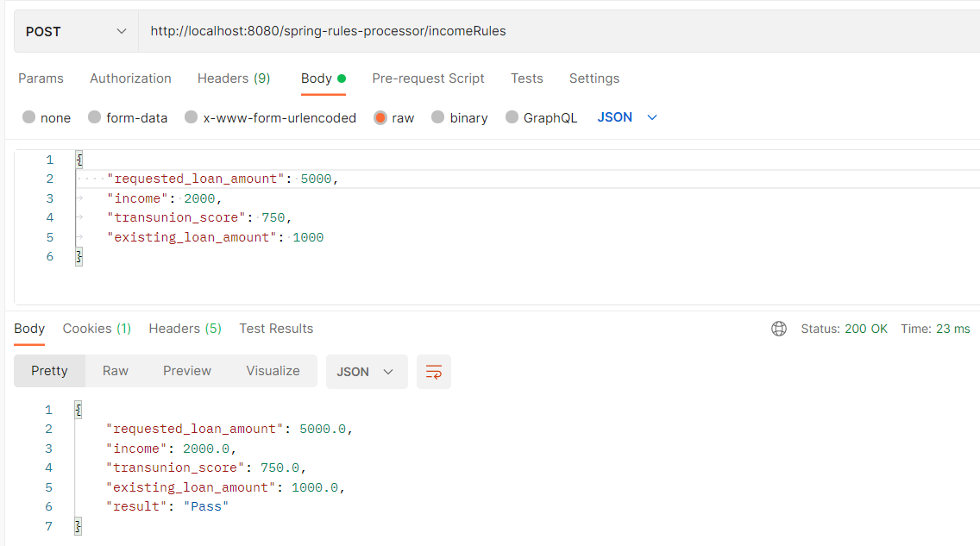Switch to the Params tab
Screen dimensions: 980x546
[x=41, y=78]
